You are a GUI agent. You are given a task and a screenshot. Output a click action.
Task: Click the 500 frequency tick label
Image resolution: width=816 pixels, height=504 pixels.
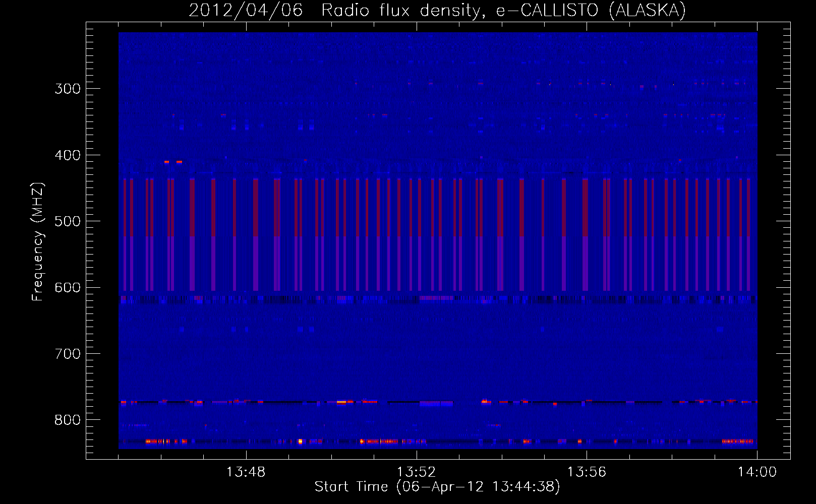click(x=68, y=221)
